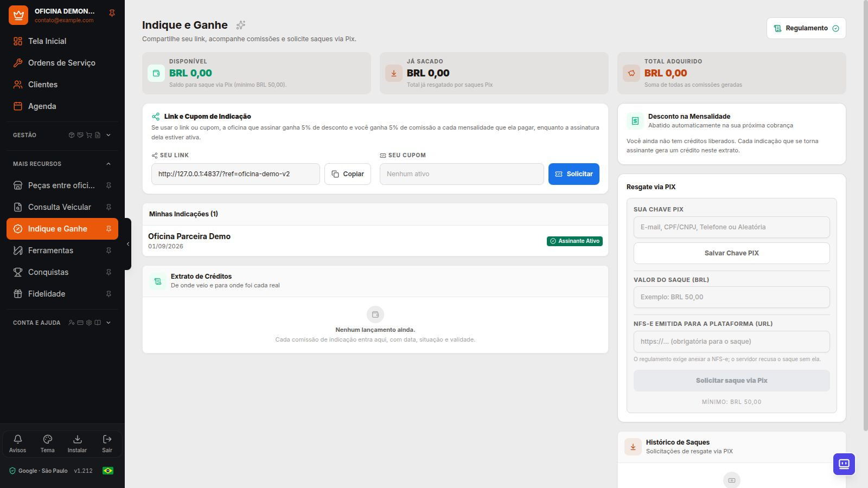This screenshot has width=868, height=488.
Task: Open Fidelidade gift icon
Action: point(18,294)
